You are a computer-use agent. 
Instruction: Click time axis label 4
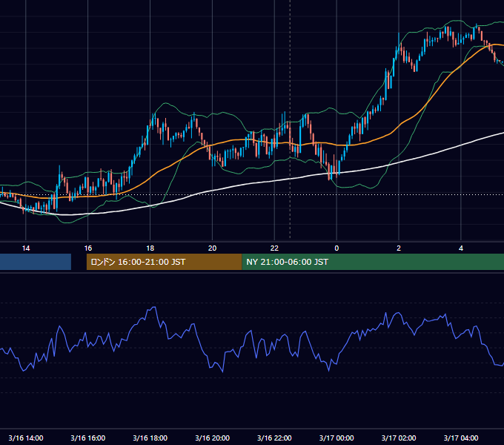(x=461, y=248)
